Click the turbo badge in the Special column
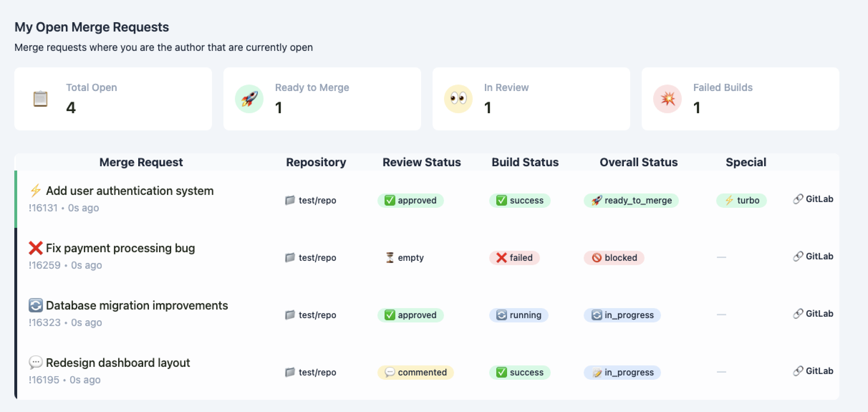Viewport: 868px width, 412px height. tap(741, 201)
